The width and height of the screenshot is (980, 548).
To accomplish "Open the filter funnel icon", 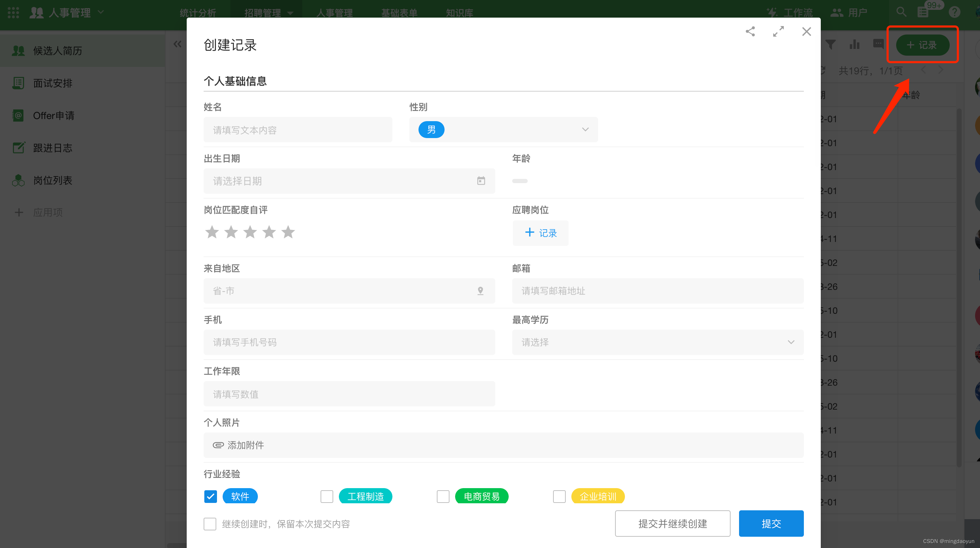I will click(831, 44).
